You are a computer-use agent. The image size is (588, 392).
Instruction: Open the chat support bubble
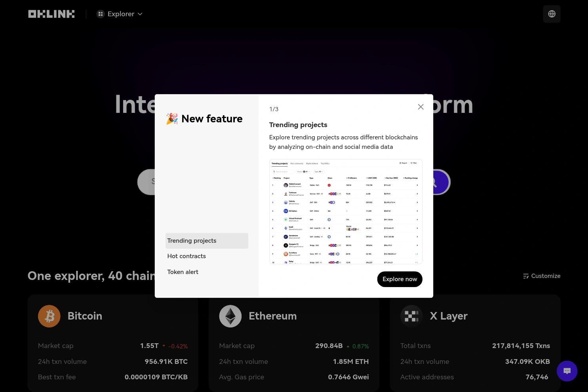pos(567,371)
